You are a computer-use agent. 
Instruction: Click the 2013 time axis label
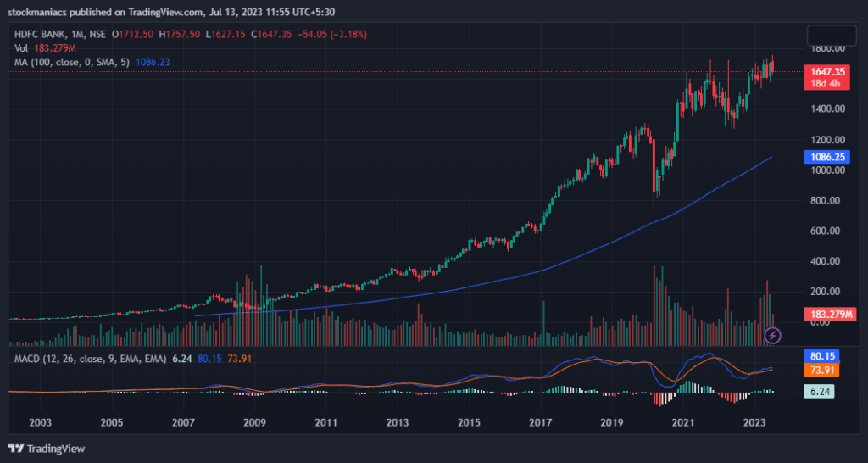tap(398, 422)
